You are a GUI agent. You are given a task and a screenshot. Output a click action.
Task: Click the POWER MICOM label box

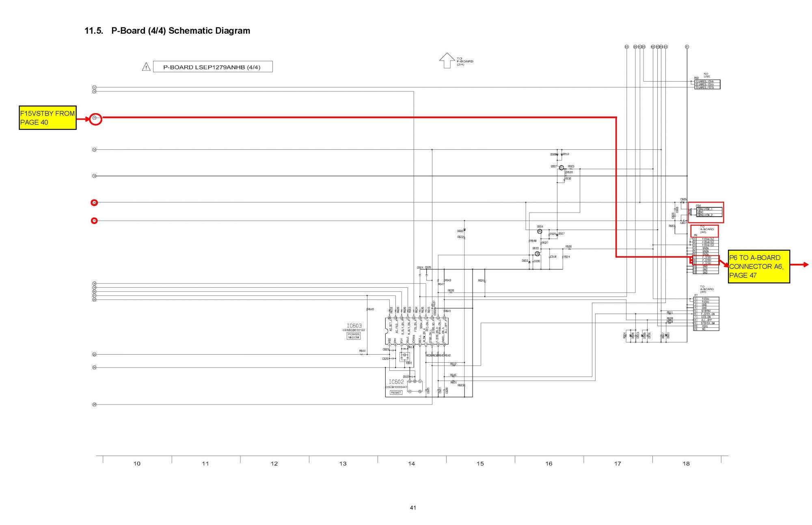tap(354, 336)
